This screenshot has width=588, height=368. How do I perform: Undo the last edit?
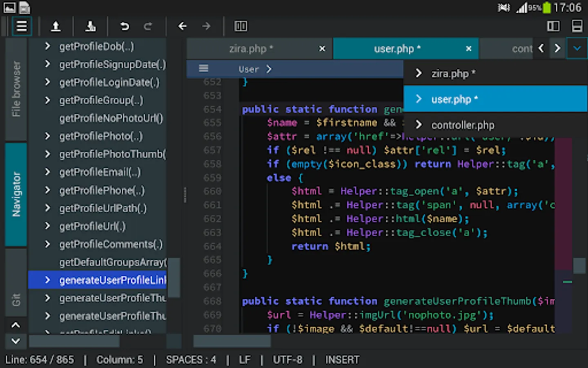pos(125,27)
